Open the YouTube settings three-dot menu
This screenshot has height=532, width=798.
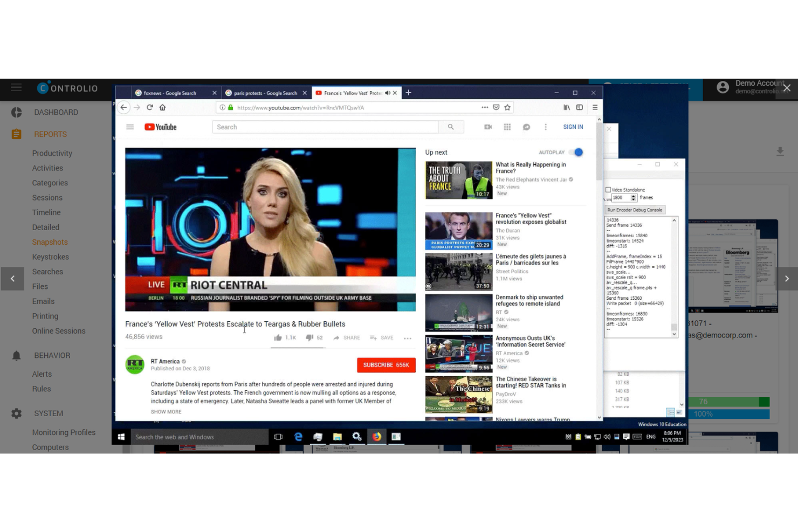click(546, 127)
